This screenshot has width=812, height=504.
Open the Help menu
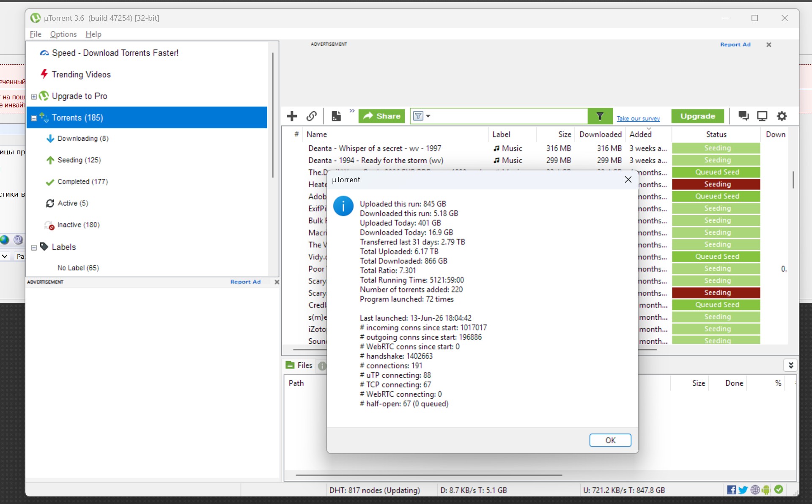(93, 34)
